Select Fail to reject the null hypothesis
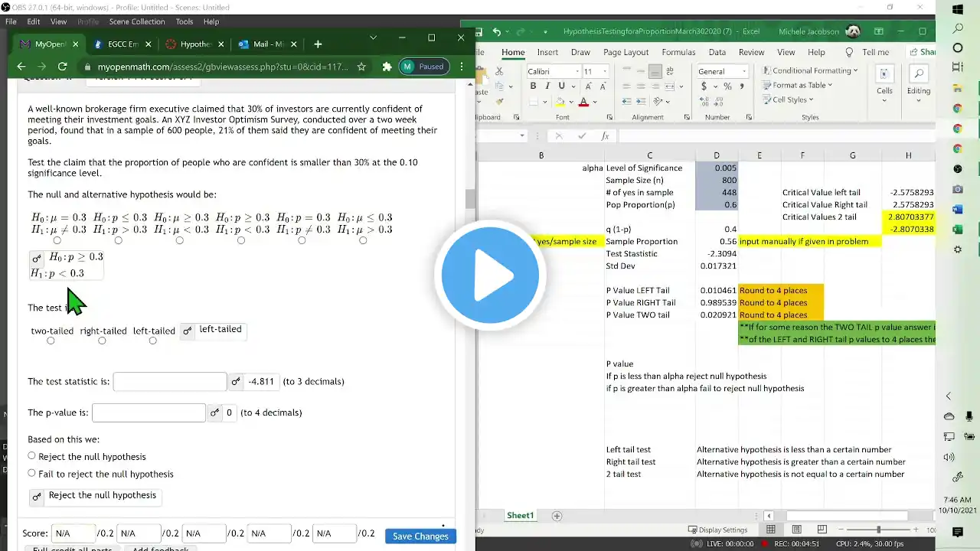 31,473
